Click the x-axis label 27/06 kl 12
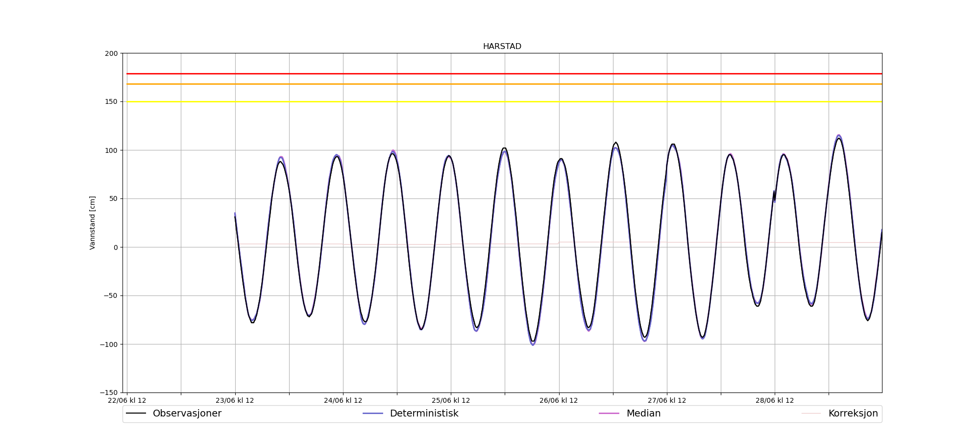980x441 pixels. coord(666,401)
